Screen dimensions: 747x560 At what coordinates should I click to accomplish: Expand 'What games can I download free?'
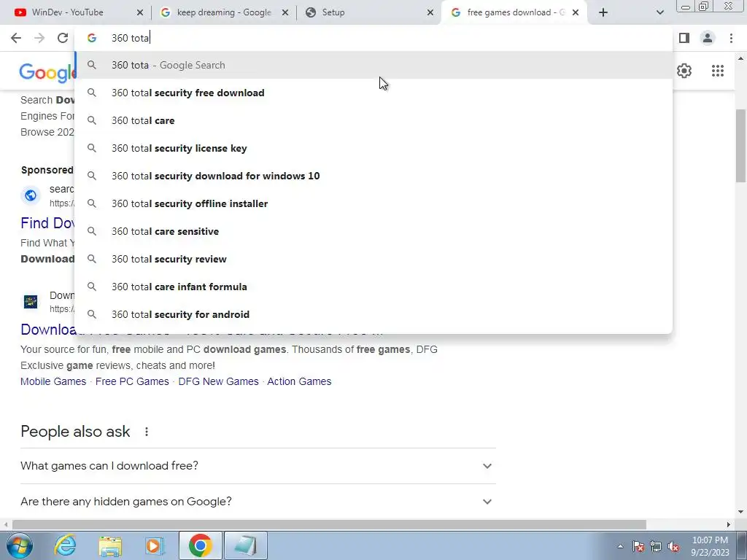pos(258,466)
